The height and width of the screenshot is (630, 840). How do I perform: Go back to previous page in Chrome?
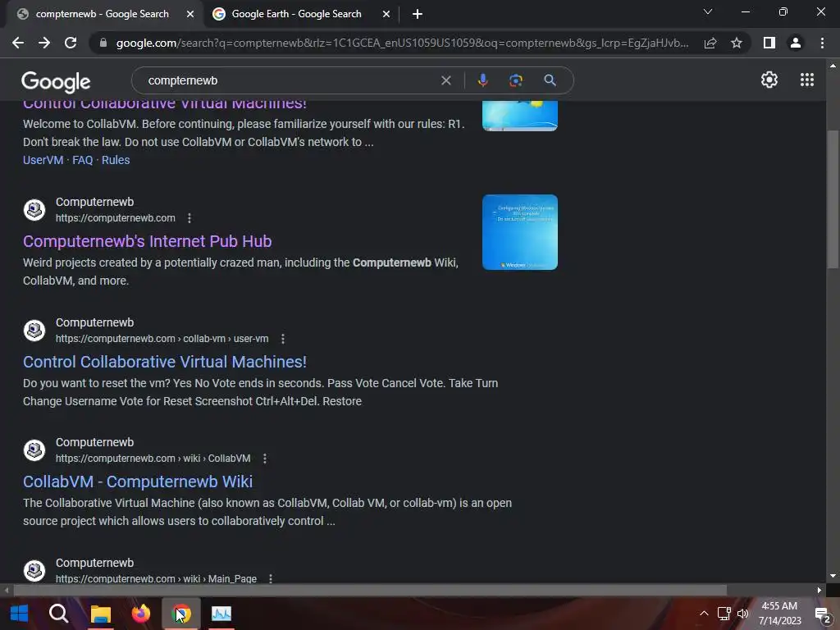click(18, 43)
